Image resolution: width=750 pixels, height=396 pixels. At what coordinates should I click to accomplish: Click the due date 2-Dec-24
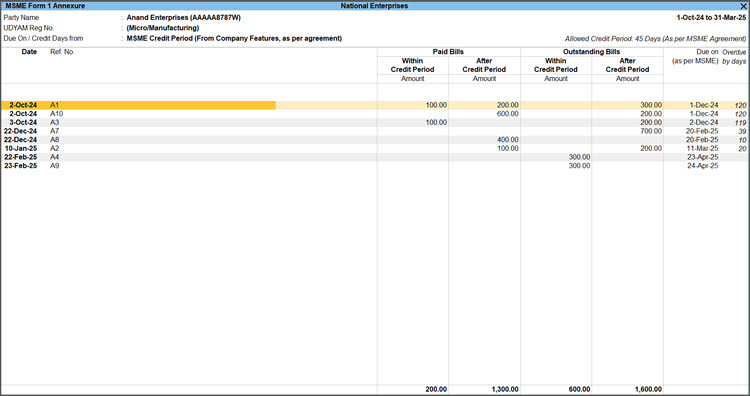[x=704, y=122]
